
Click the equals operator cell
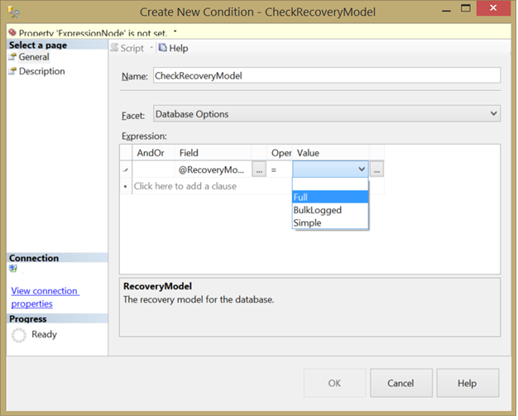pos(280,170)
